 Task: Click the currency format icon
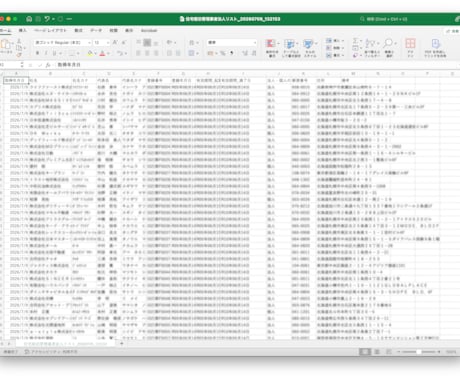tap(210, 53)
